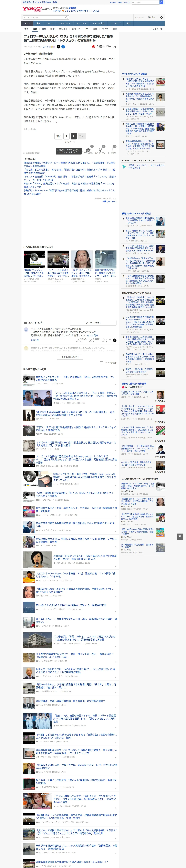
Task: Click the blue search magnifier icon at top
Action: coord(161,2)
